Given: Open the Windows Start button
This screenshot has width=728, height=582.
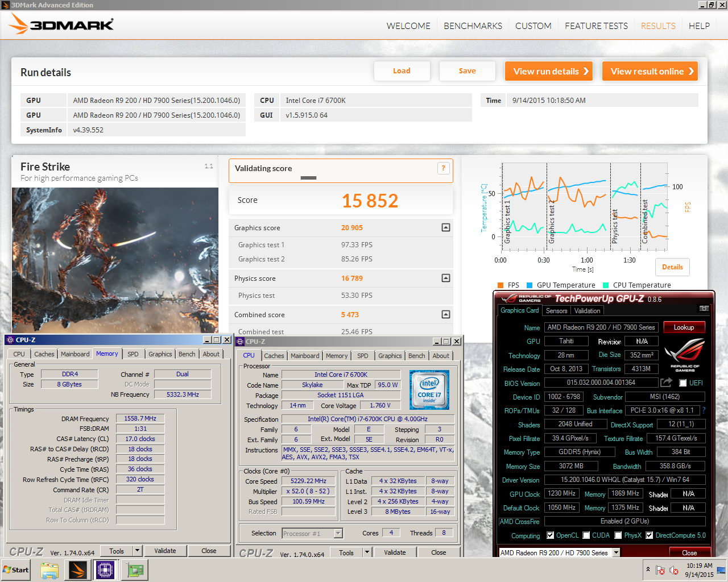Looking at the screenshot, I should (x=16, y=569).
